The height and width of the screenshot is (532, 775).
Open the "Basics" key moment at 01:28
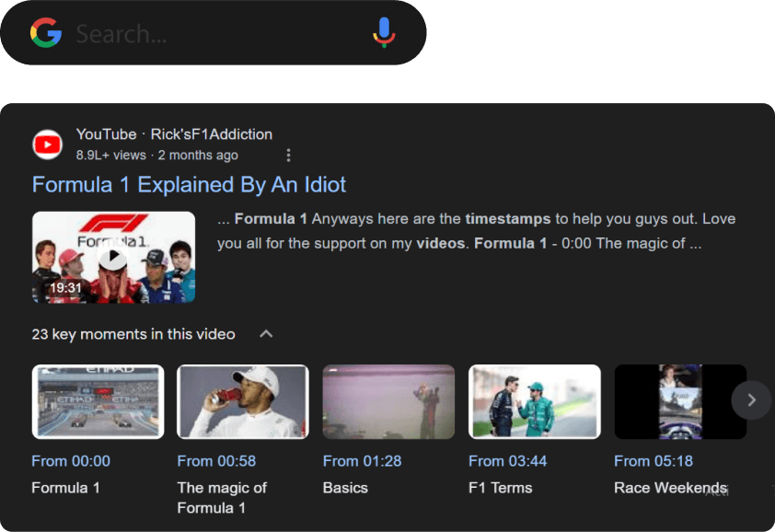pos(363,461)
